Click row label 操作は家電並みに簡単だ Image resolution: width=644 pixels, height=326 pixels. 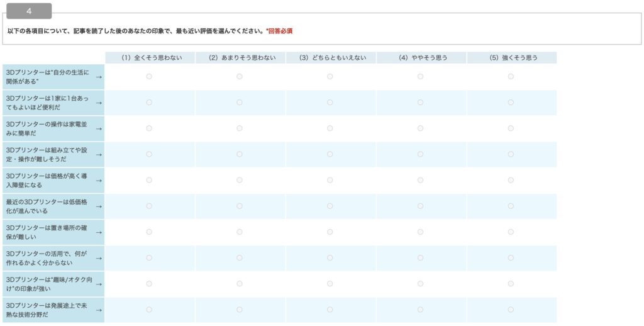click(x=53, y=128)
